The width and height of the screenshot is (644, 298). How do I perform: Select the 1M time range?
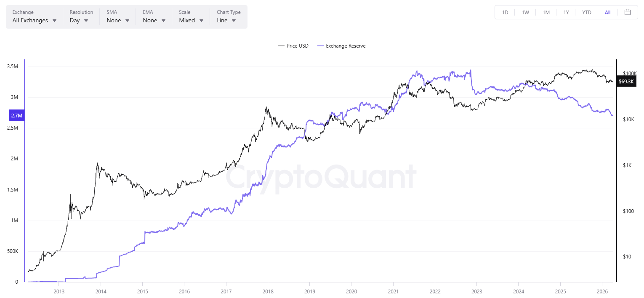coord(546,12)
